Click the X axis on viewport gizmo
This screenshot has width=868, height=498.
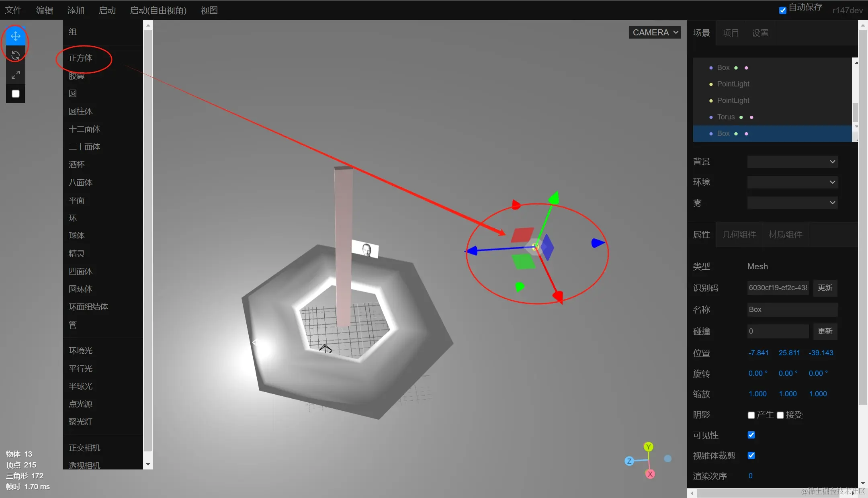[x=650, y=474]
